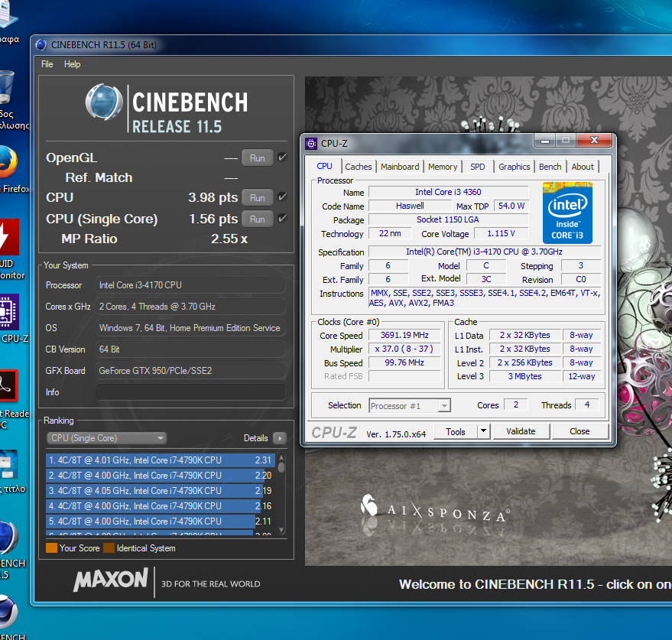
Task: Open the HWMonitor desktop icon
Action: point(8,237)
